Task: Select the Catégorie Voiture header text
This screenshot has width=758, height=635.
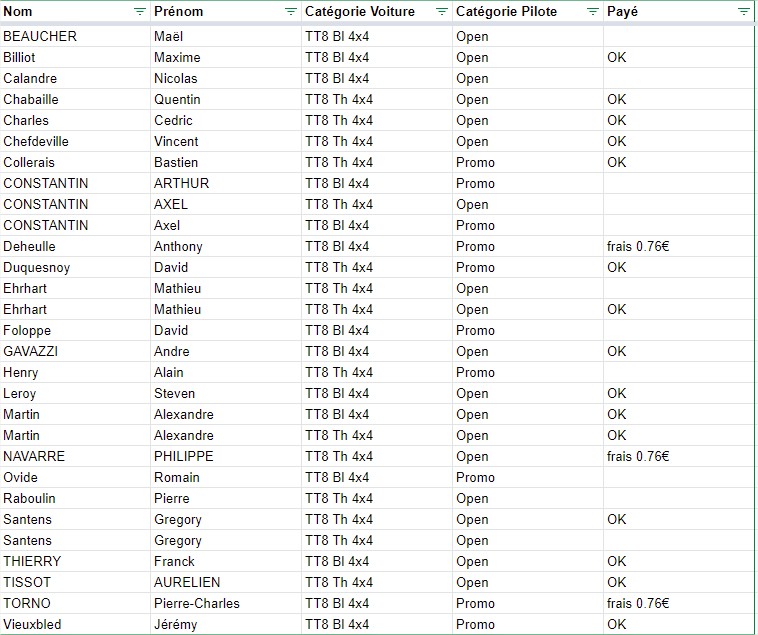Action: click(360, 12)
